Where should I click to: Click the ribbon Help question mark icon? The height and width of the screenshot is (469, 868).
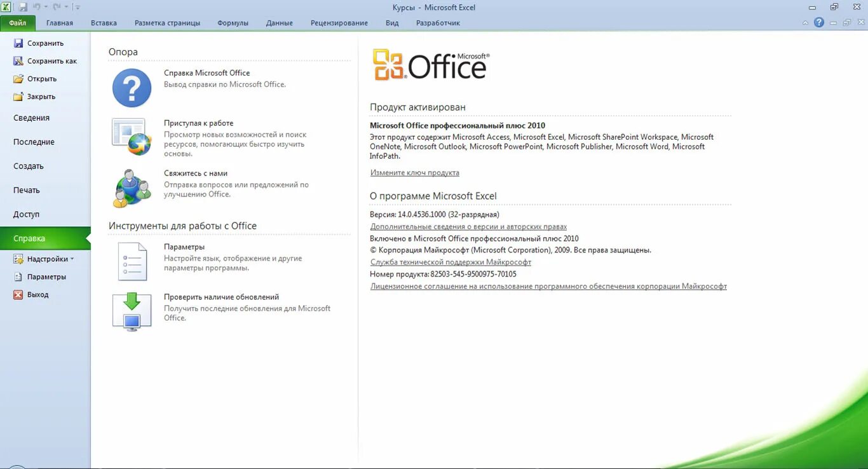point(819,22)
